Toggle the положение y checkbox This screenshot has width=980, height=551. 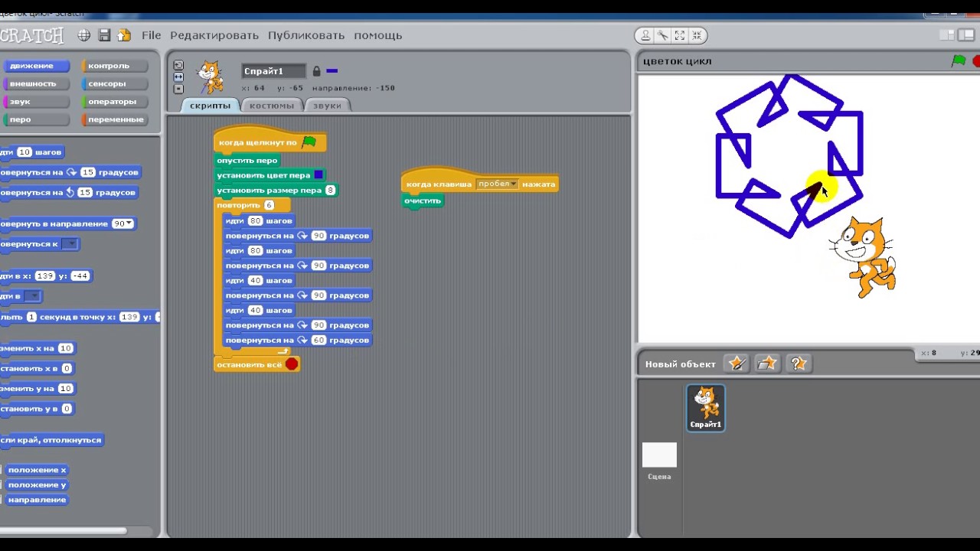(x=1, y=485)
